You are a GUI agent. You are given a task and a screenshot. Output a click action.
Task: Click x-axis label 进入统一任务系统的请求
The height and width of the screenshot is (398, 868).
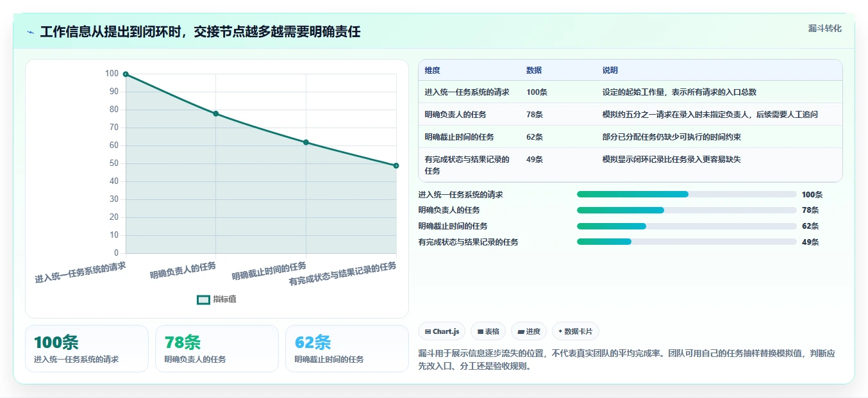(80, 272)
